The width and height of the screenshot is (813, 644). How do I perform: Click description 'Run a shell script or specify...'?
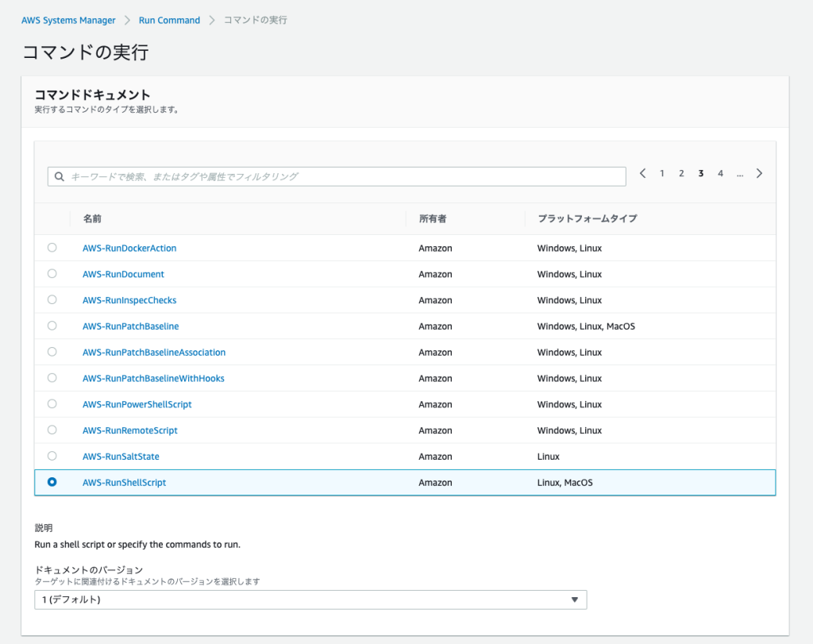coord(137,545)
